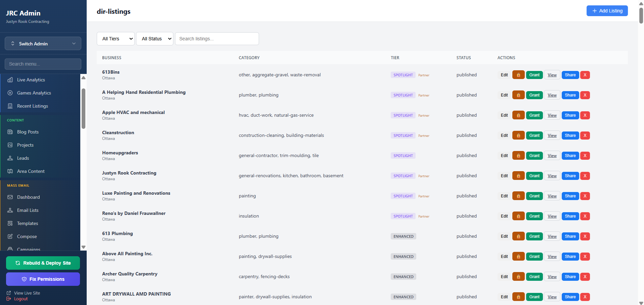
Task: Select the Leads people icon
Action: (11, 158)
